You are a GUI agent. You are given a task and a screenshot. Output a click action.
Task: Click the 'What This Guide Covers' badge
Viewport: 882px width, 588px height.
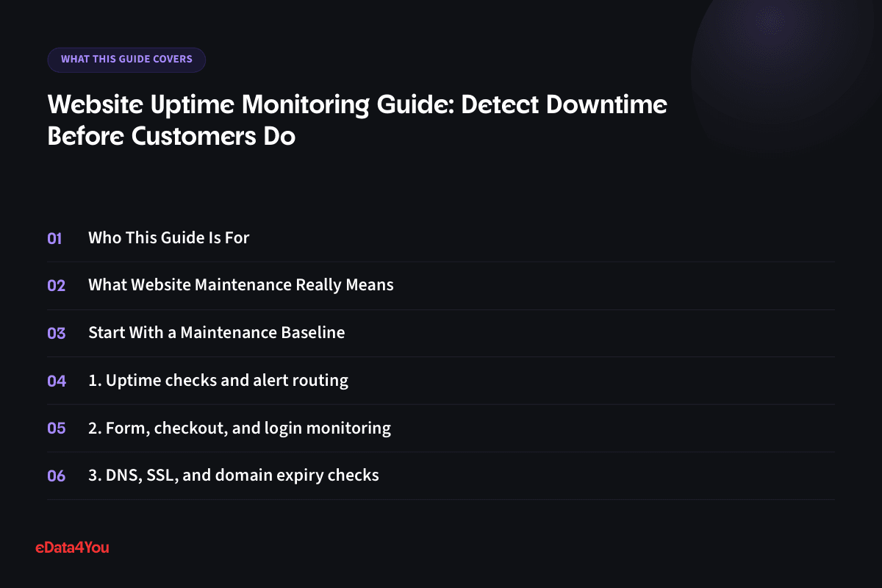pos(126,60)
